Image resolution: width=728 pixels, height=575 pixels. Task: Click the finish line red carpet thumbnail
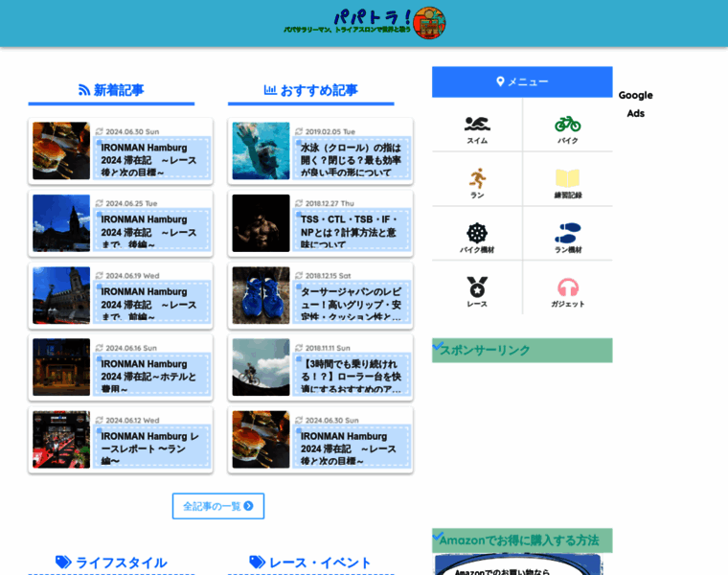(61, 439)
